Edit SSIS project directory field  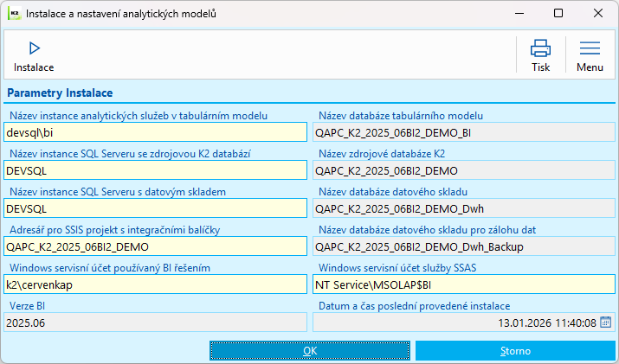[x=155, y=246]
